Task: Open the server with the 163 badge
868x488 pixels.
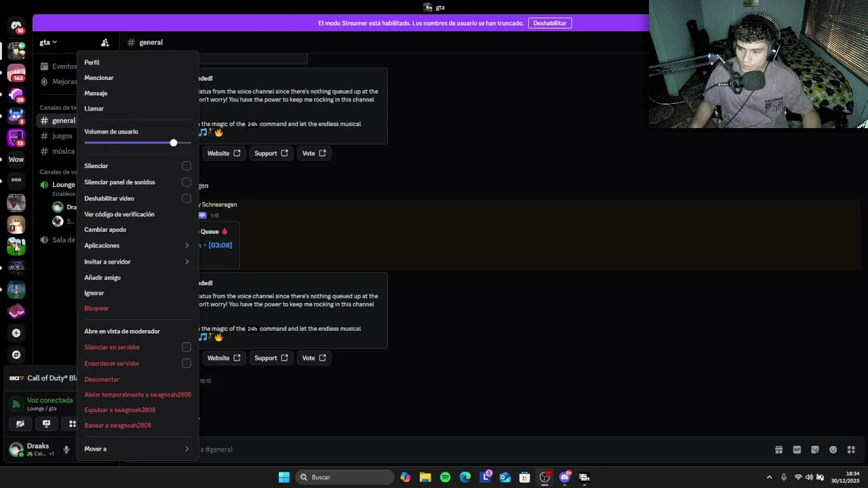Action: 16,72
